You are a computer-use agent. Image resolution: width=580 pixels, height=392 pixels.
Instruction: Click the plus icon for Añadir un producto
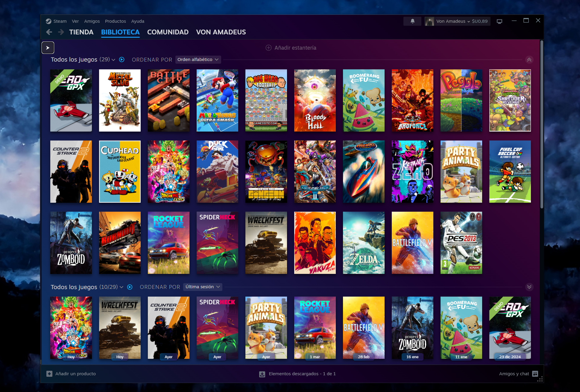coord(49,374)
